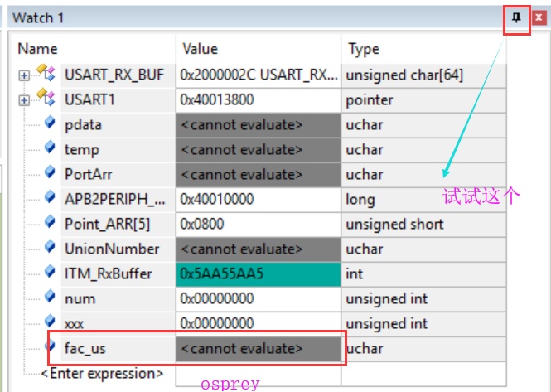Image resolution: width=551 pixels, height=392 pixels.
Task: Click type cell 'unsigned short'
Action: click(x=423, y=225)
